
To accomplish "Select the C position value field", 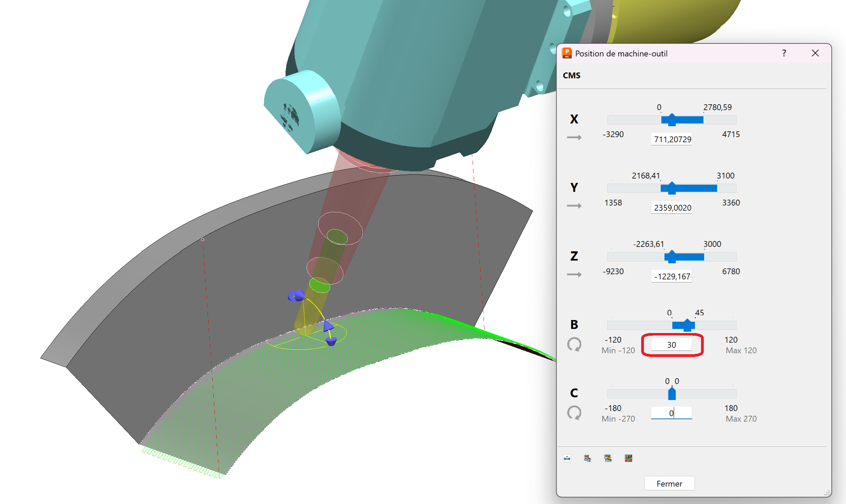I will click(671, 413).
